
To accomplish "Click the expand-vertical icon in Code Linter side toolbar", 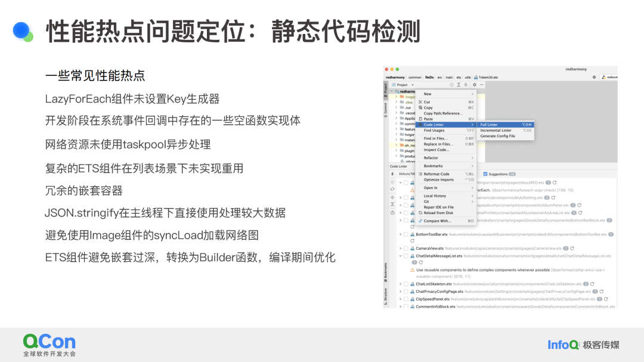I will 392,205.
